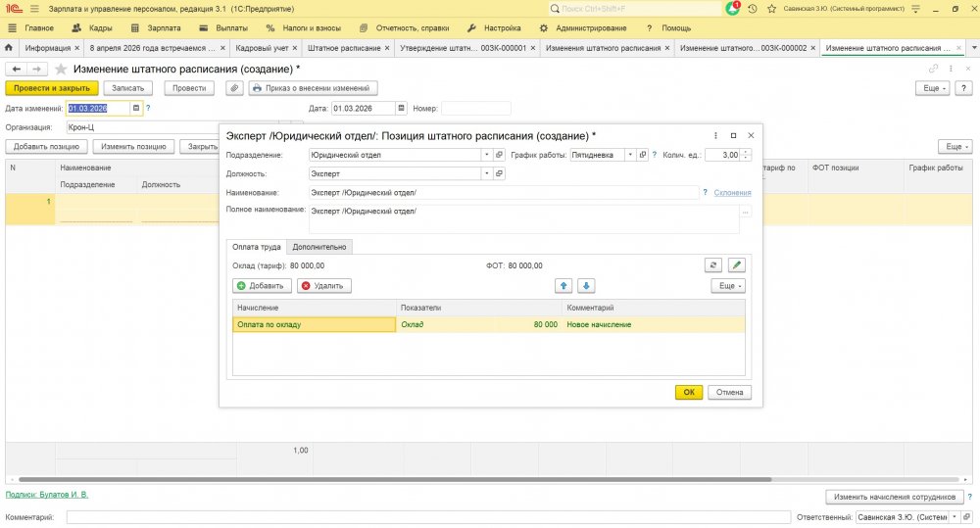Open dialog options three-dot menu
980x528 pixels.
click(x=715, y=135)
